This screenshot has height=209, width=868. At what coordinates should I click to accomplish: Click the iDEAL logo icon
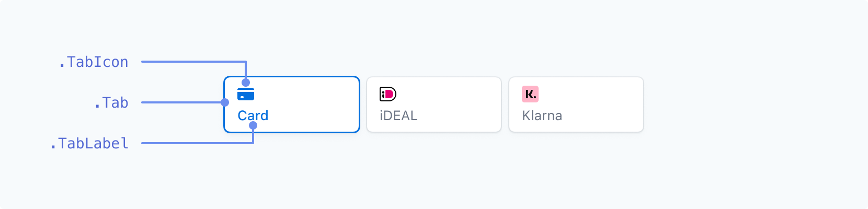click(x=388, y=94)
